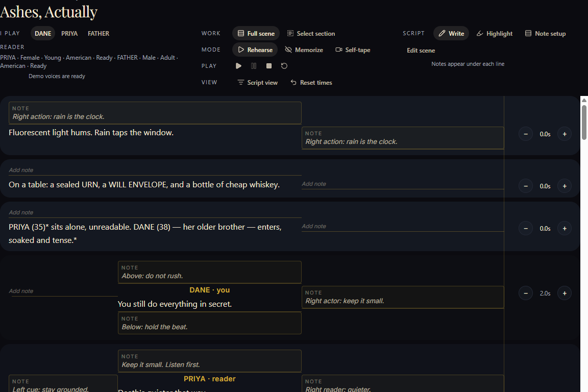Click the Edit scene button
Image resolution: width=588 pixels, height=392 pixels.
(421, 50)
